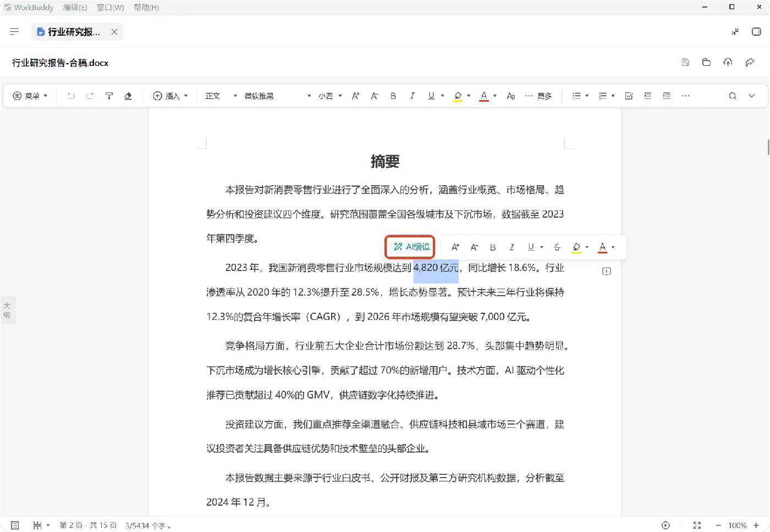Viewport: 770px width, 532px height.
Task: Click the undo arrow in the main toolbar
Action: tap(71, 96)
